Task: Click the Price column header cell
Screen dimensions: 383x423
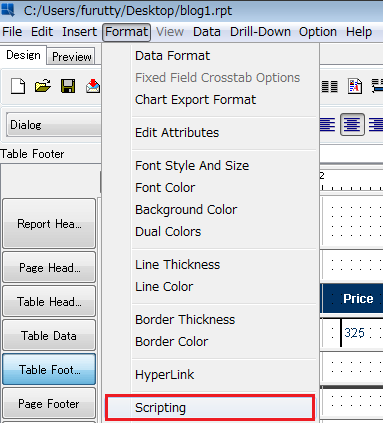Action: (352, 298)
